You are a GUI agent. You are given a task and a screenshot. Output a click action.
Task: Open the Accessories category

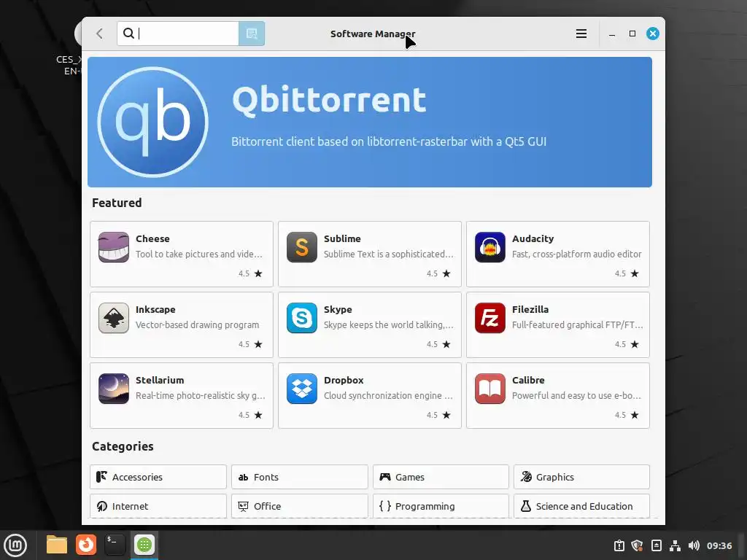tap(158, 477)
